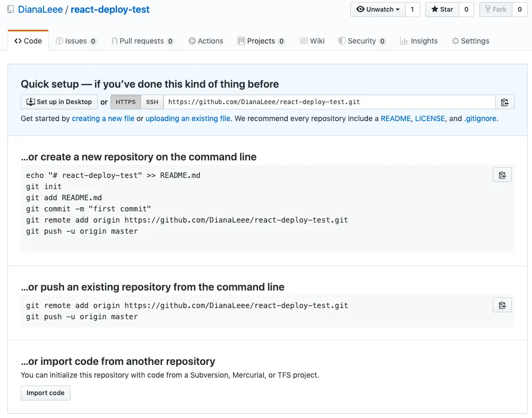
Task: Follow the .gitignore link
Action: 480,118
